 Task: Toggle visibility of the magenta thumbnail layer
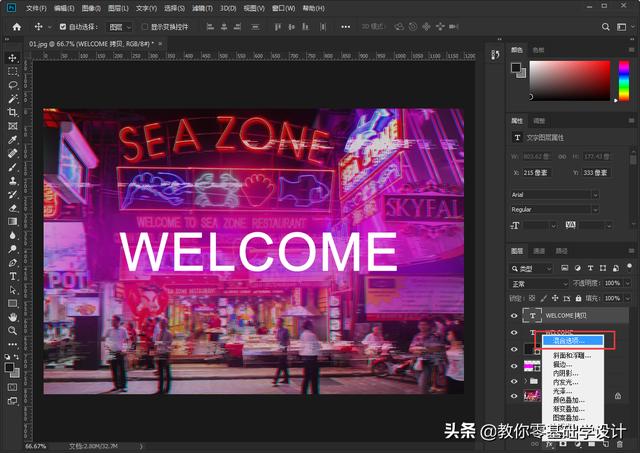coord(514,366)
